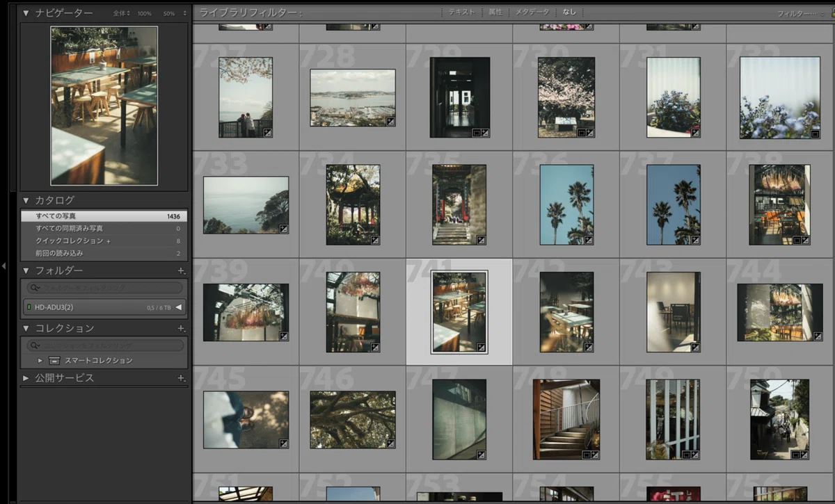Collapse the フォルダー panel
Viewport: 835px width, 504px height.
click(26, 270)
